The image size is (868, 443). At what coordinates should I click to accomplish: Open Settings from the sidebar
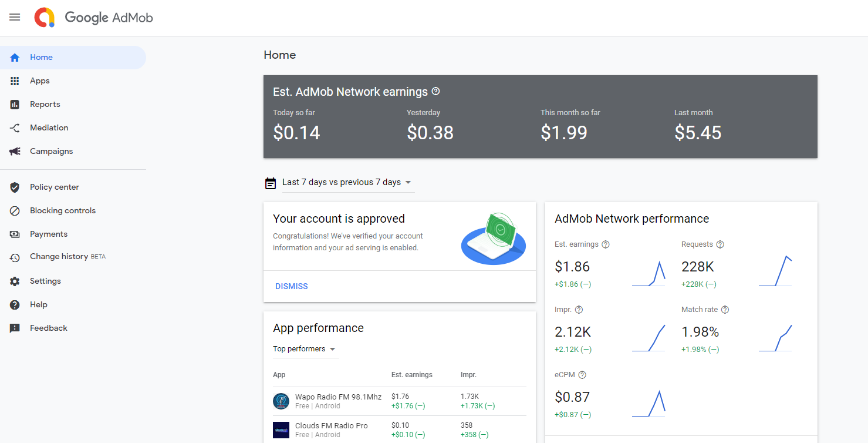[x=46, y=281]
